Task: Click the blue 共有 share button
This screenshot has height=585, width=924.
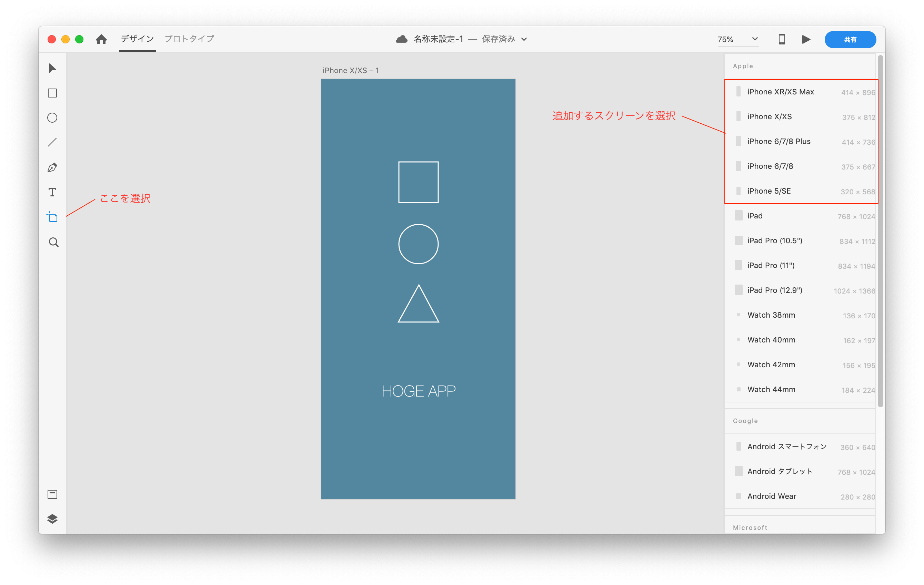Action: pyautogui.click(x=850, y=40)
